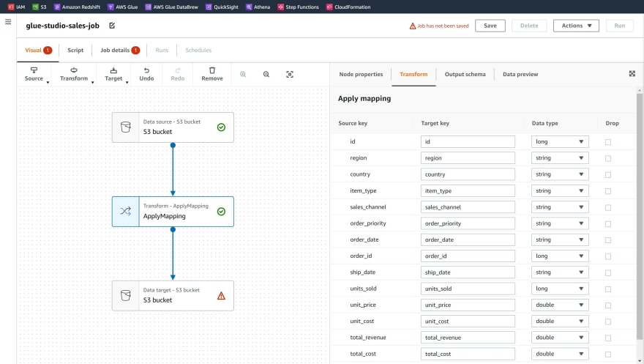Click target key field for unit_cost
This screenshot has height=364, width=644.
(x=468, y=322)
